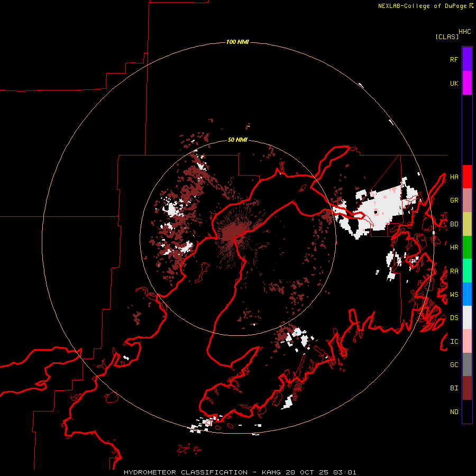Click the IC pink legend swatch

coord(467,341)
